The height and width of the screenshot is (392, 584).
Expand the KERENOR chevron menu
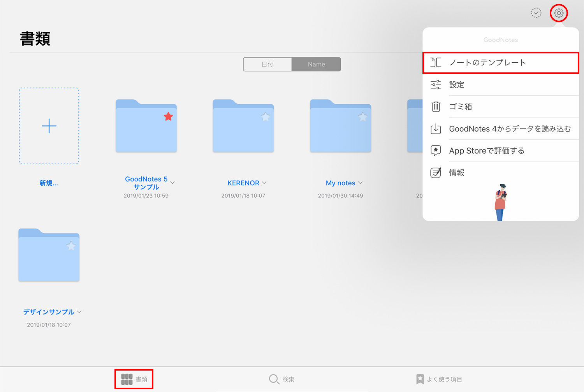tap(264, 183)
